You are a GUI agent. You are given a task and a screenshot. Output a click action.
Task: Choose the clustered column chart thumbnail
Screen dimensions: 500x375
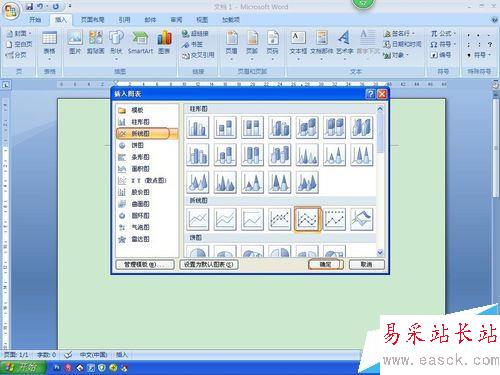pos(198,127)
